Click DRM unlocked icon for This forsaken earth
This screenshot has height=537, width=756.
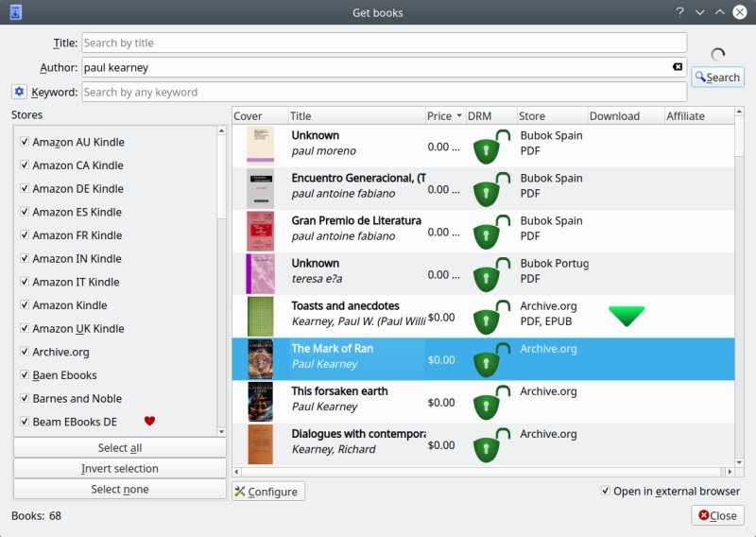coord(491,402)
